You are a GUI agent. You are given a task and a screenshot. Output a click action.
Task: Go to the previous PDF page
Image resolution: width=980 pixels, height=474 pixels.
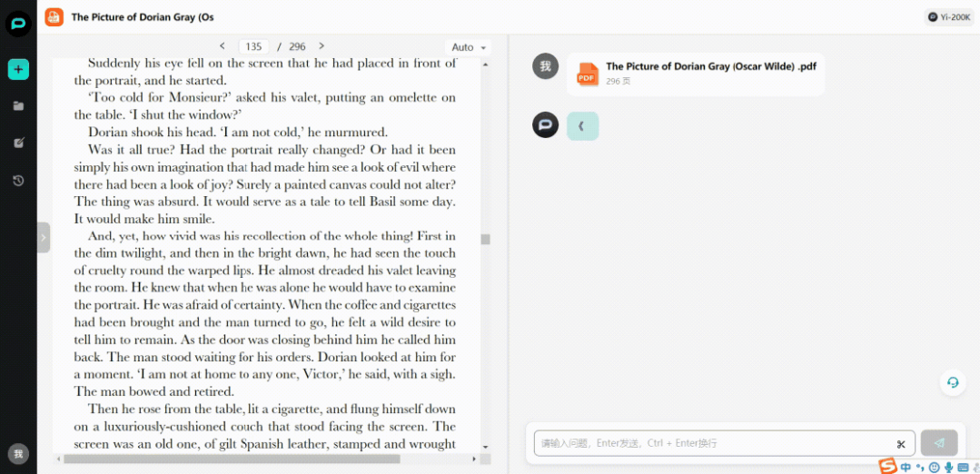pos(223,46)
